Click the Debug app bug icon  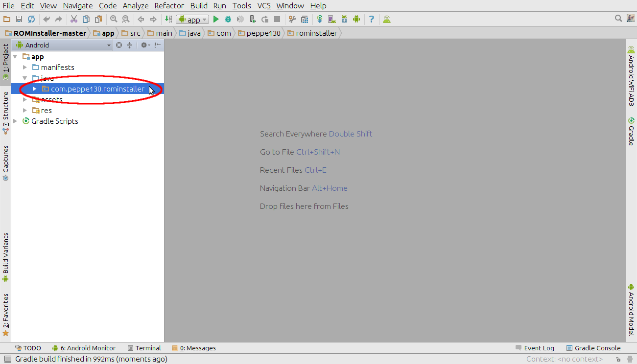(x=228, y=20)
